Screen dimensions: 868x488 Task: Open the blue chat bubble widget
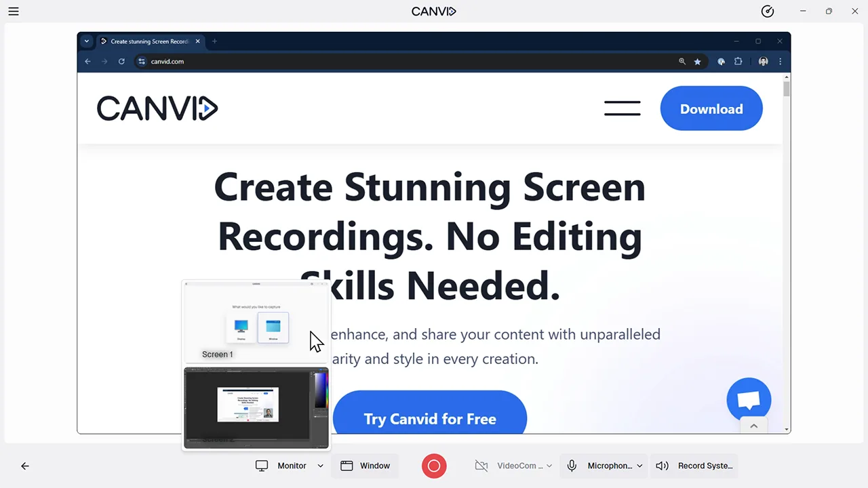coord(749,399)
